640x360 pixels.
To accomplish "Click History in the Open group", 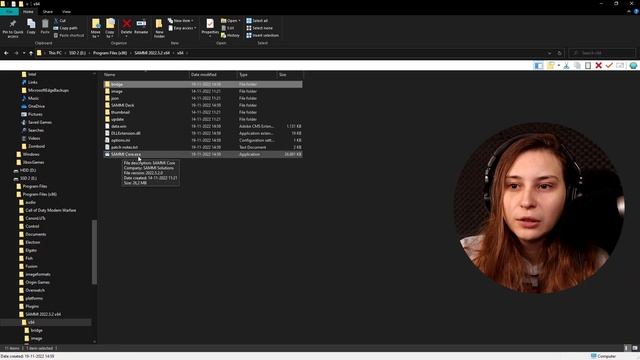I will point(230,36).
